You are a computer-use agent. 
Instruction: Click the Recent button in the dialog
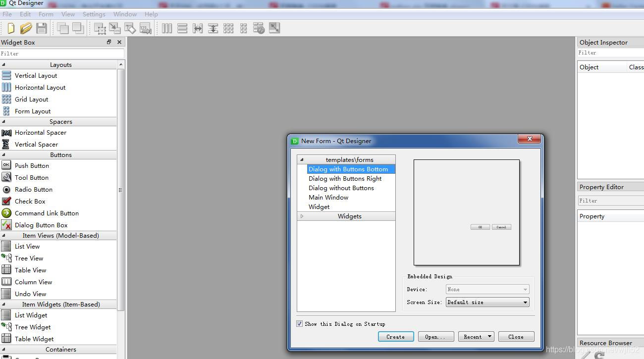click(475, 336)
